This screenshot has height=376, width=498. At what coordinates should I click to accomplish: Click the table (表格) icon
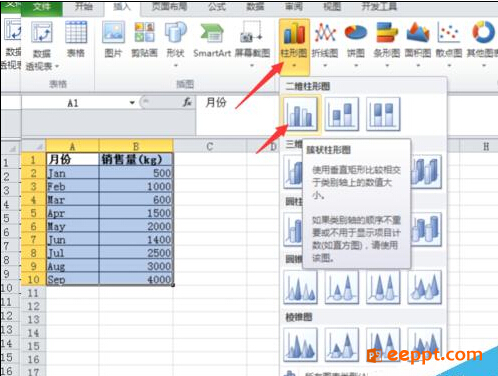[x=76, y=39]
